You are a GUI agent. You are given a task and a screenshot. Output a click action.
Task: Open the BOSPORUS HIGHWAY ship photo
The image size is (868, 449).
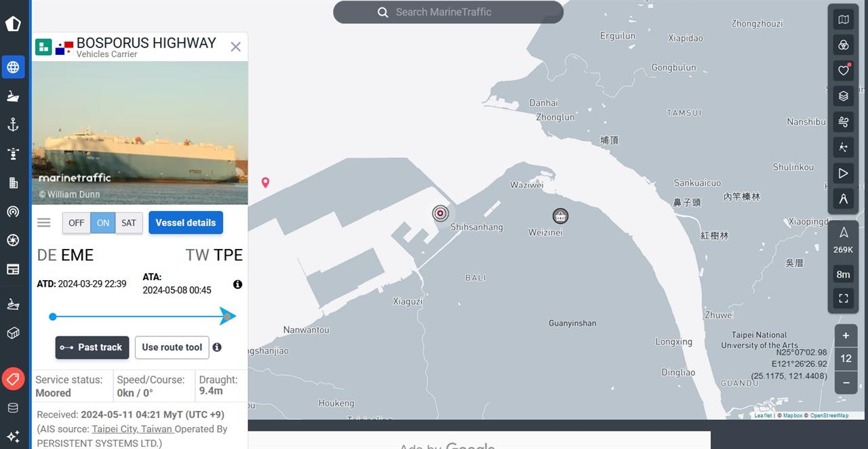tap(140, 133)
